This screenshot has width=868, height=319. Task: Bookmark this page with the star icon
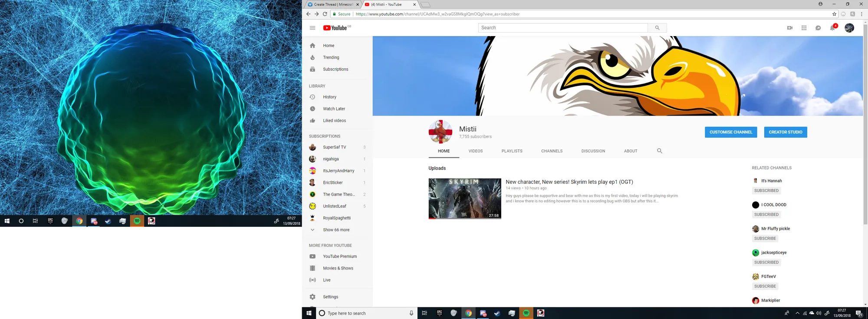834,14
